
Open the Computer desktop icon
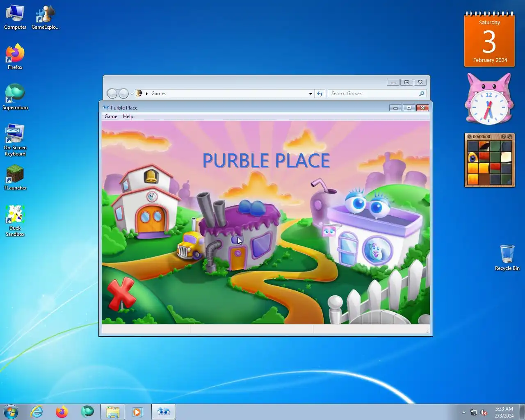[x=15, y=17]
